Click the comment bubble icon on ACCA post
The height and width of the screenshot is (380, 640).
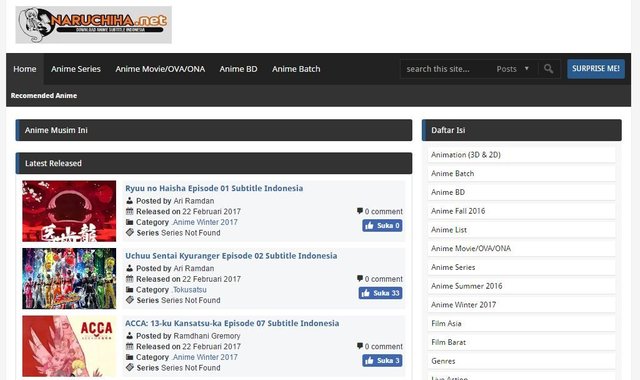coord(360,346)
